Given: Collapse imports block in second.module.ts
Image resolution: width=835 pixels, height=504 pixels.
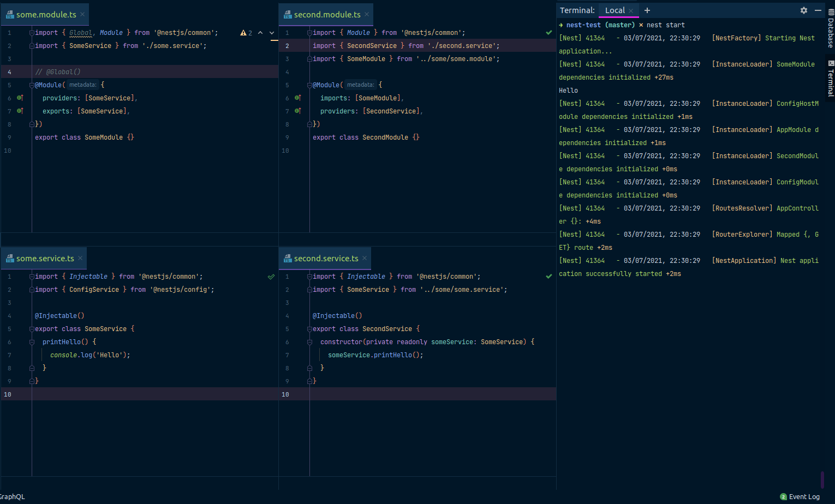Looking at the screenshot, I should (x=309, y=33).
